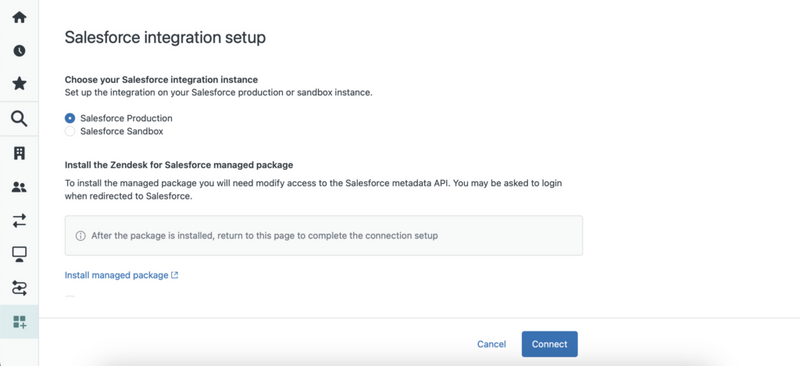Viewport: 800px width, 366px height.
Task: Click 'Install the Zendesk for Salesforce managed package' text
Action: pos(179,165)
